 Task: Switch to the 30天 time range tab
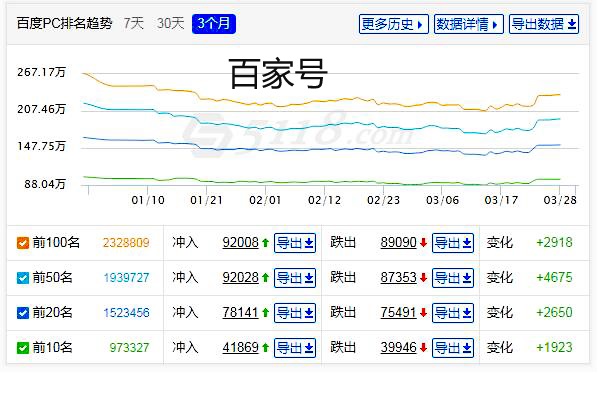(x=170, y=24)
